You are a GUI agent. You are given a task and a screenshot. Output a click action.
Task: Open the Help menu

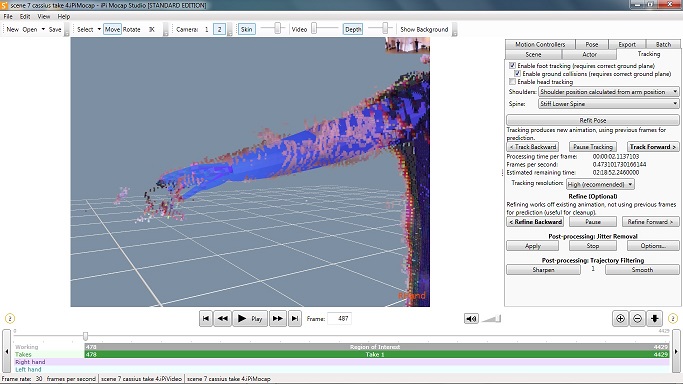pyautogui.click(x=64, y=17)
